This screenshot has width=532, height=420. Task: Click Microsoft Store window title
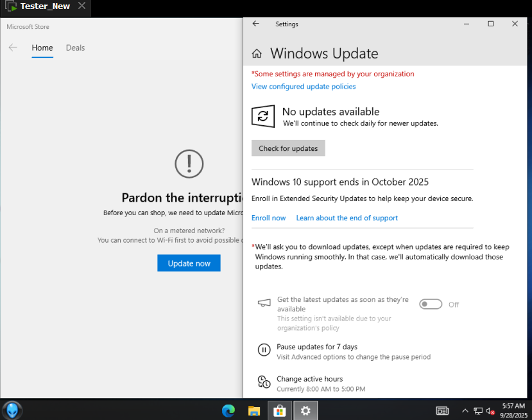(x=28, y=27)
